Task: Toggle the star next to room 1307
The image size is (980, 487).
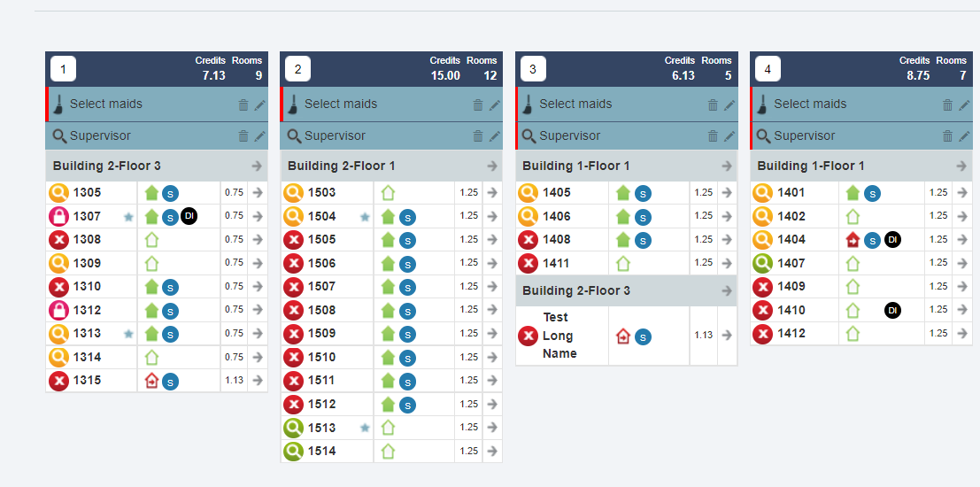Action: click(128, 217)
